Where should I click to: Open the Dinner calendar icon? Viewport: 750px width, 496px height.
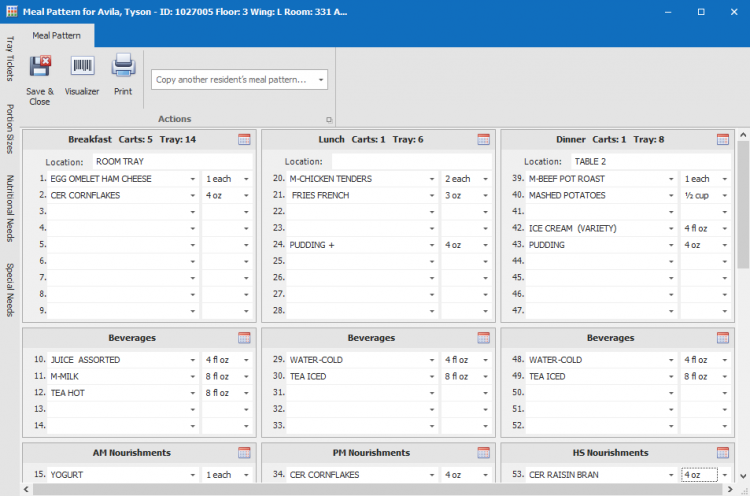coord(723,139)
